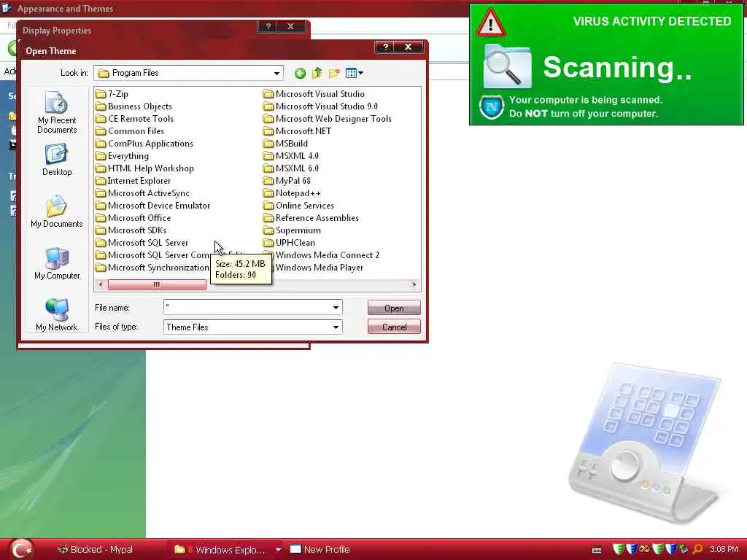Select the MyPal 68 folder

point(287,181)
